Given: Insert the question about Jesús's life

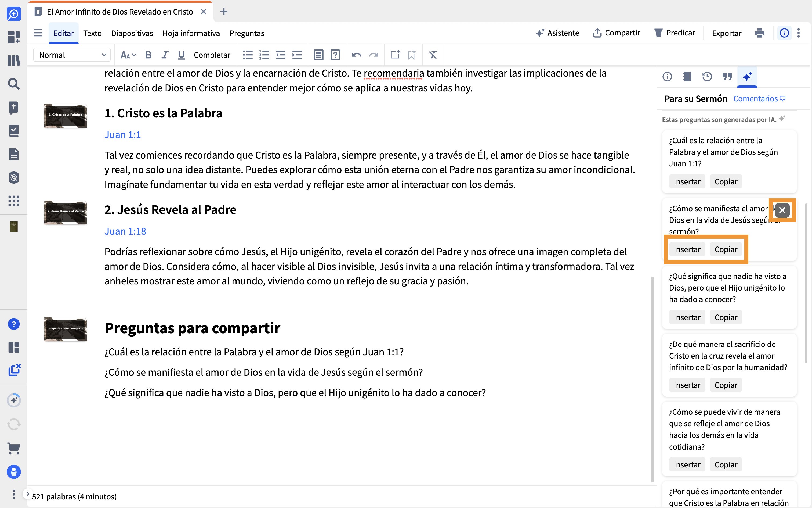Looking at the screenshot, I should (687, 249).
